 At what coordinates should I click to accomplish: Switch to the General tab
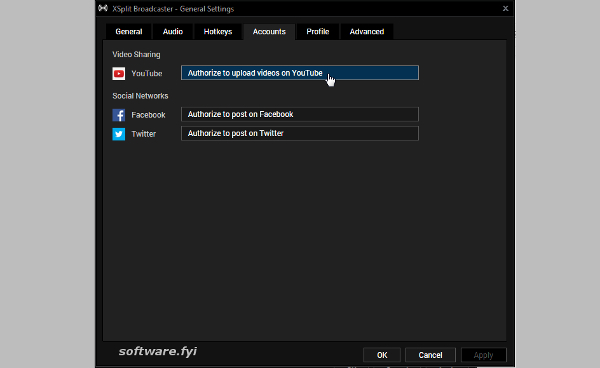[129, 32]
